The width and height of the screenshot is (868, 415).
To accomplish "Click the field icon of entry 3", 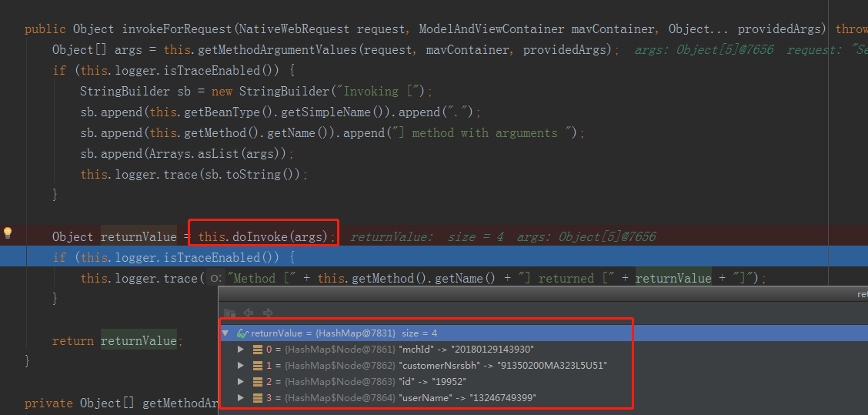I will point(258,398).
